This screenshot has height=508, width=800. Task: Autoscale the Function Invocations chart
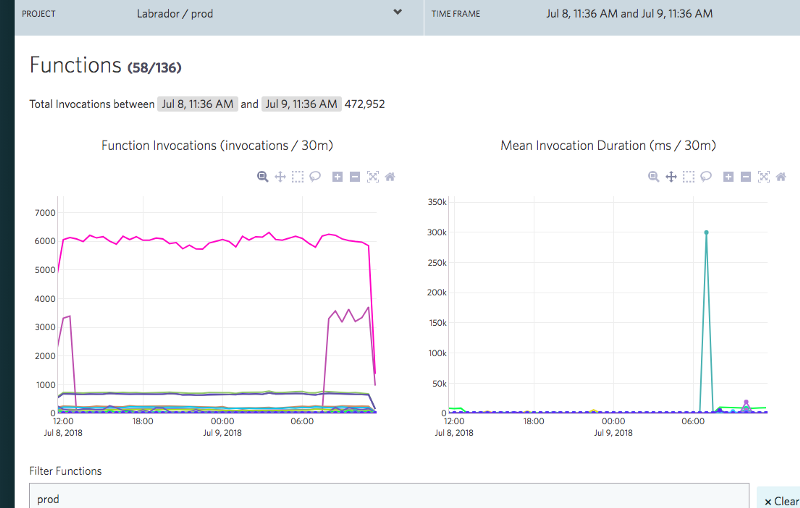click(373, 176)
